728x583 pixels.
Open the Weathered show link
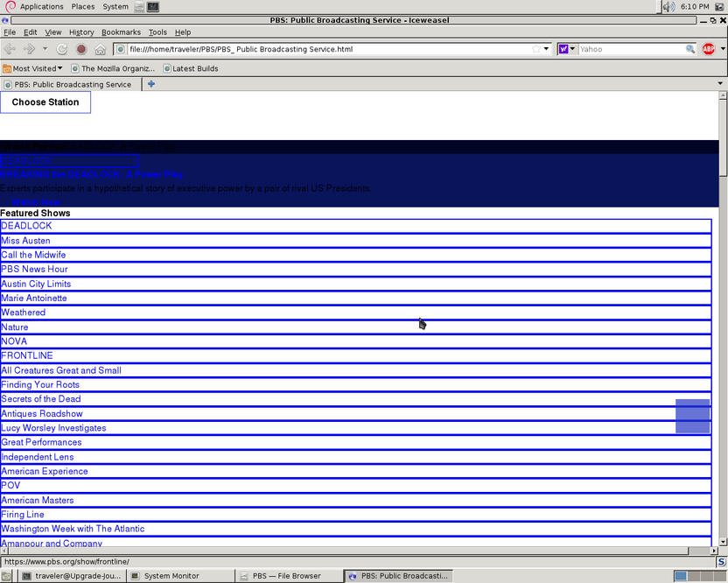coord(355,313)
